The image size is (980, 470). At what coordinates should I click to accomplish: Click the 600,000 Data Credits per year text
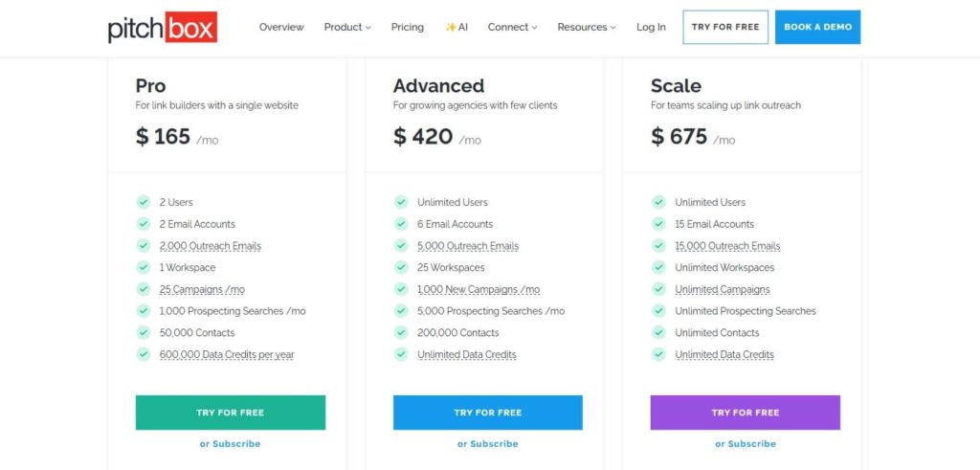tap(227, 354)
